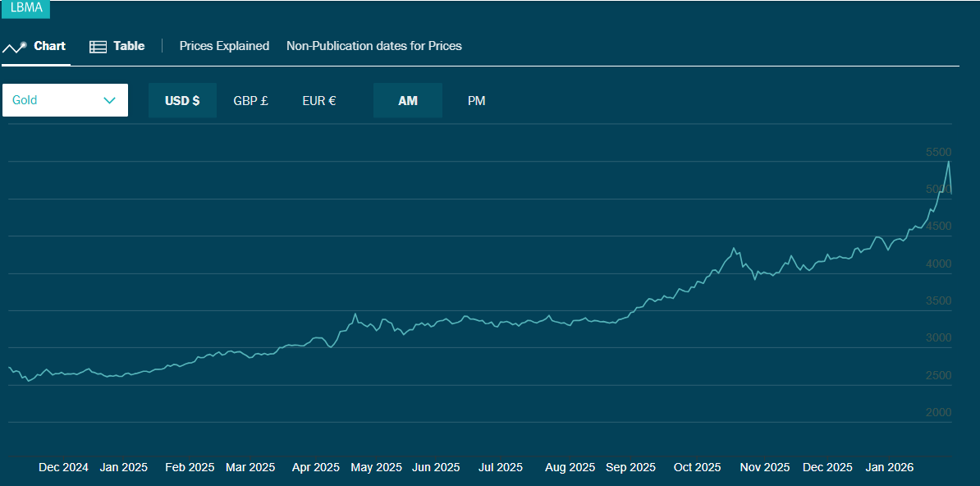Click the LBMA tag label
The image size is (980, 486).
click(x=26, y=8)
